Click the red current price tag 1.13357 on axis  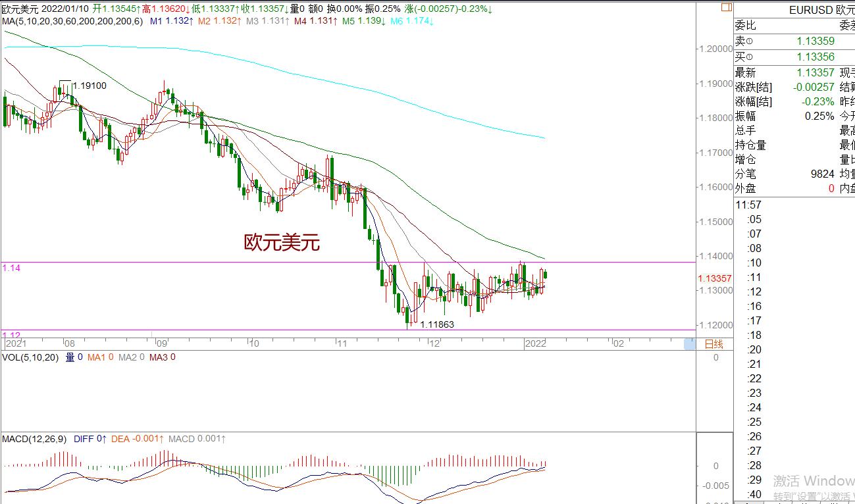tap(714, 279)
